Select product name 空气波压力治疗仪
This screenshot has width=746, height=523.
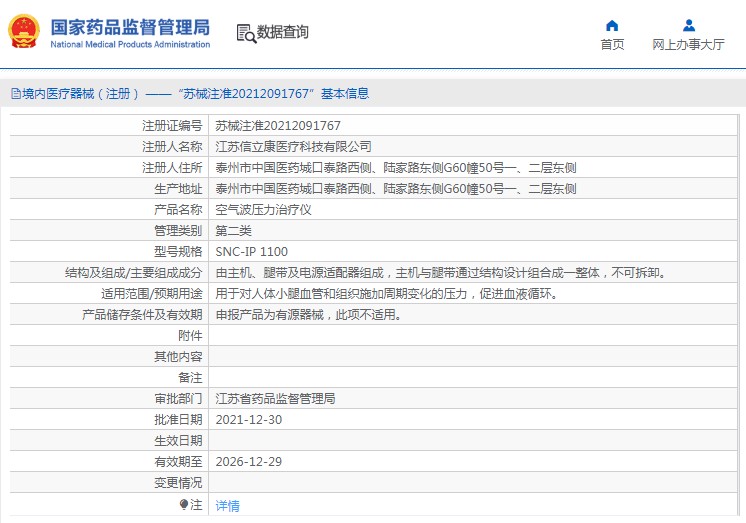tap(263, 209)
